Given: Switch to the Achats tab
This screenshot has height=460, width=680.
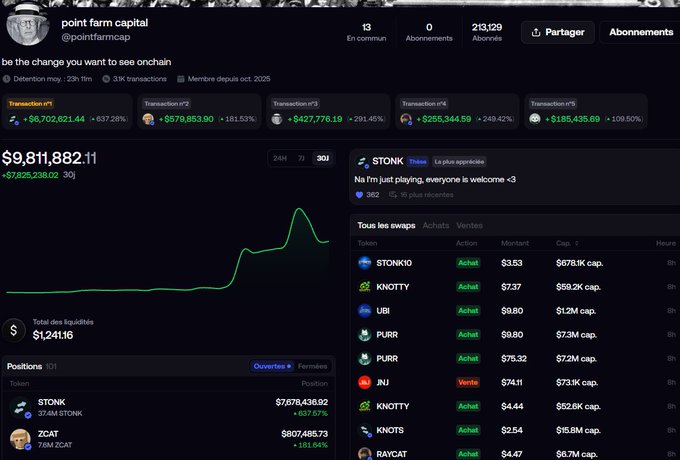Looking at the screenshot, I should click(x=436, y=225).
